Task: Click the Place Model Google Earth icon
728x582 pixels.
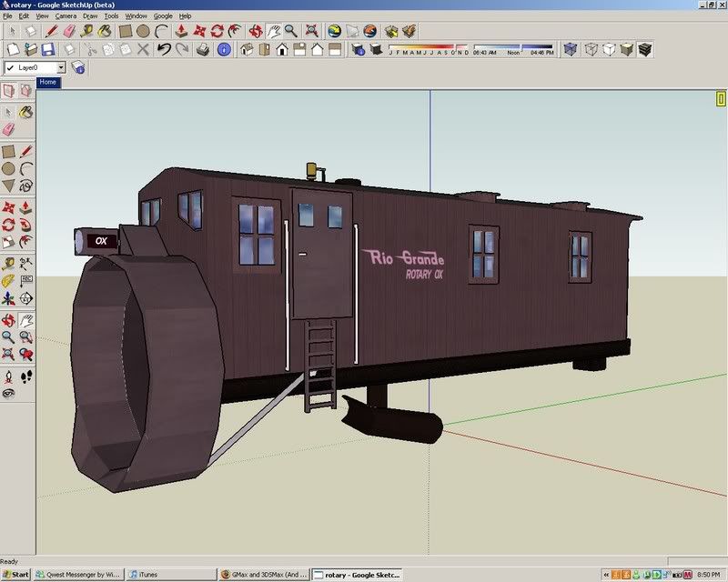Action: [370, 32]
